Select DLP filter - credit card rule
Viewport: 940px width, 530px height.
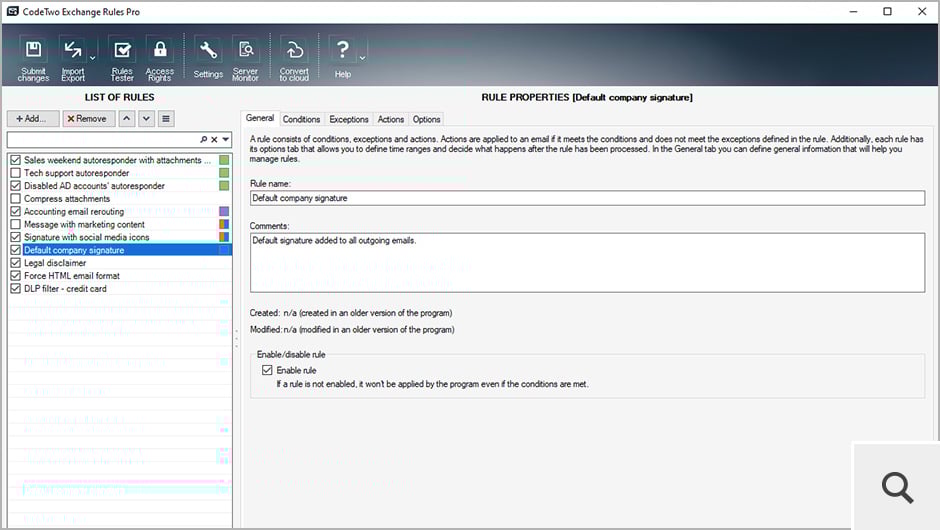(x=65, y=288)
